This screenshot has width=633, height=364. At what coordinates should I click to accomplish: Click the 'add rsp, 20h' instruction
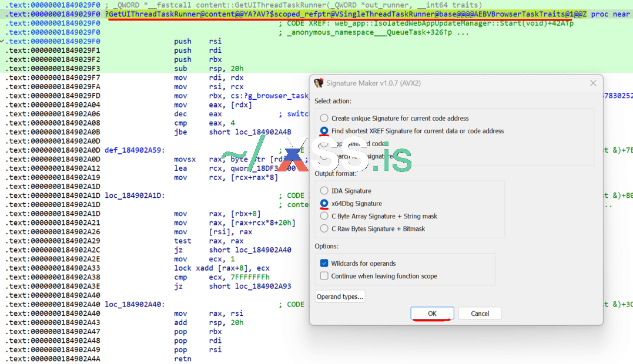tap(209, 322)
